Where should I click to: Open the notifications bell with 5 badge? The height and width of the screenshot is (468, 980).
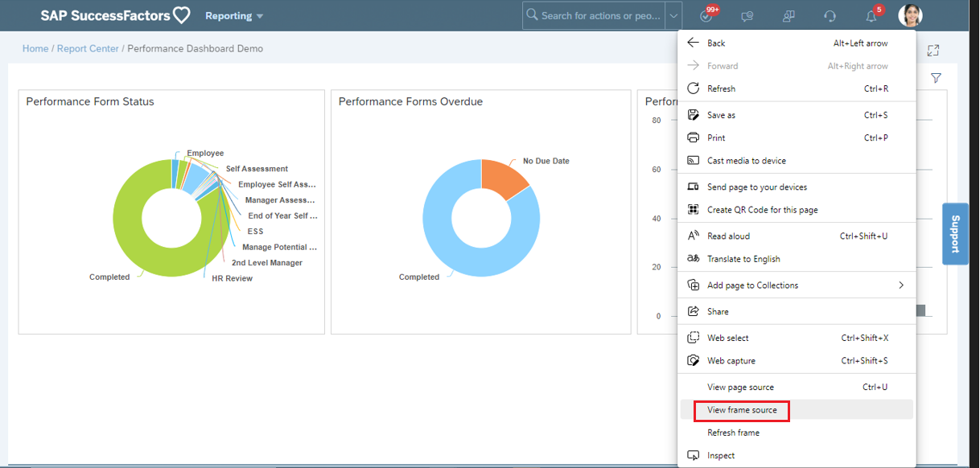point(873,14)
